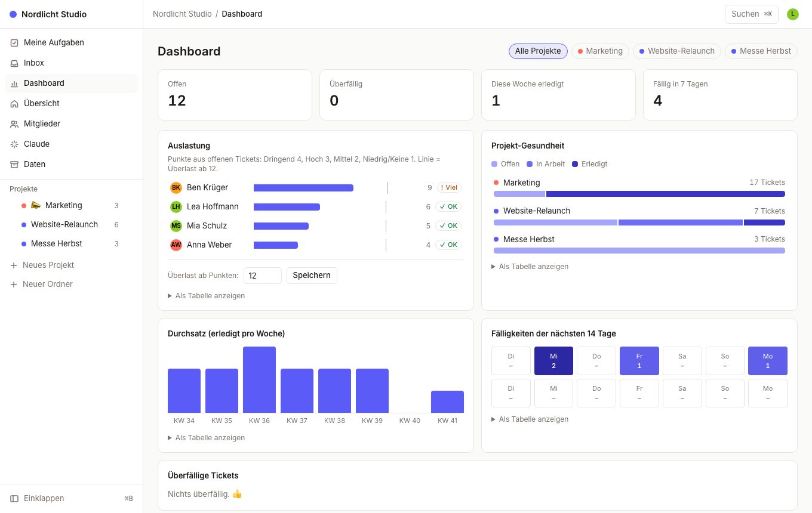Image resolution: width=812 pixels, height=513 pixels.
Task: Expand Als Tabelle anzeigen under Projekt-Gesundheit
Action: coord(530,267)
